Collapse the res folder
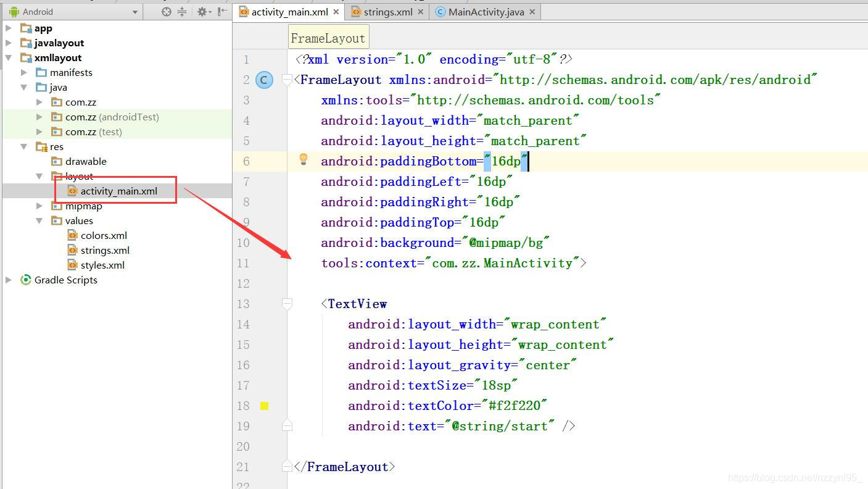 24,146
